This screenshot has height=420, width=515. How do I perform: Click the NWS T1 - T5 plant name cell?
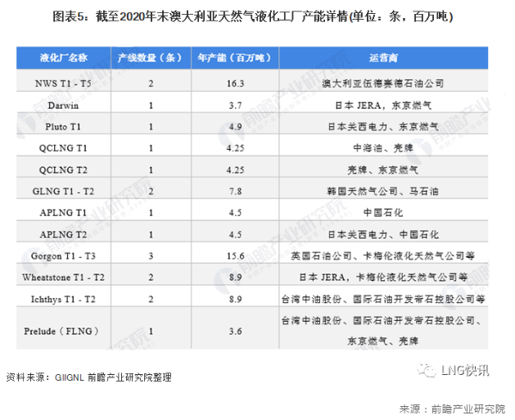pyautogui.click(x=63, y=84)
